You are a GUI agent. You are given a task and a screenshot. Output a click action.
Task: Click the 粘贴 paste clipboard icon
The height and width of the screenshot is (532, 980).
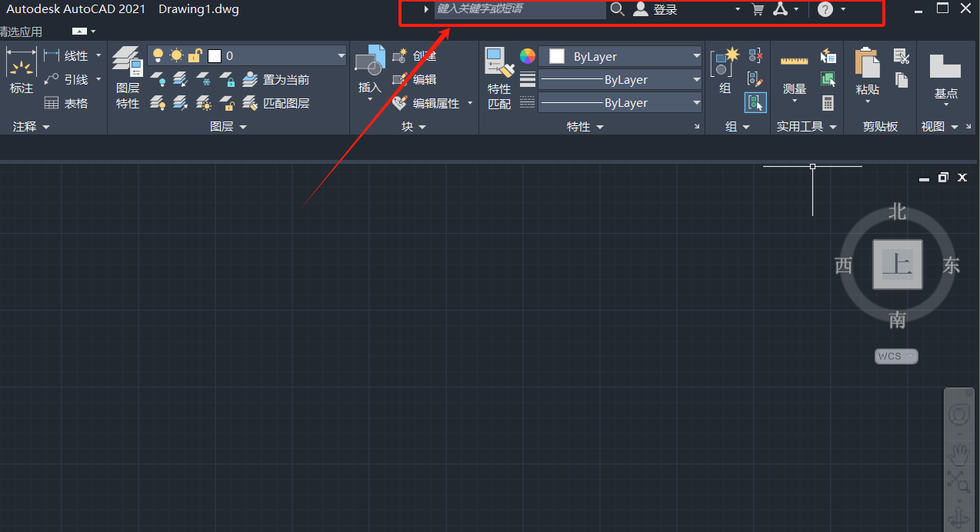[x=867, y=71]
